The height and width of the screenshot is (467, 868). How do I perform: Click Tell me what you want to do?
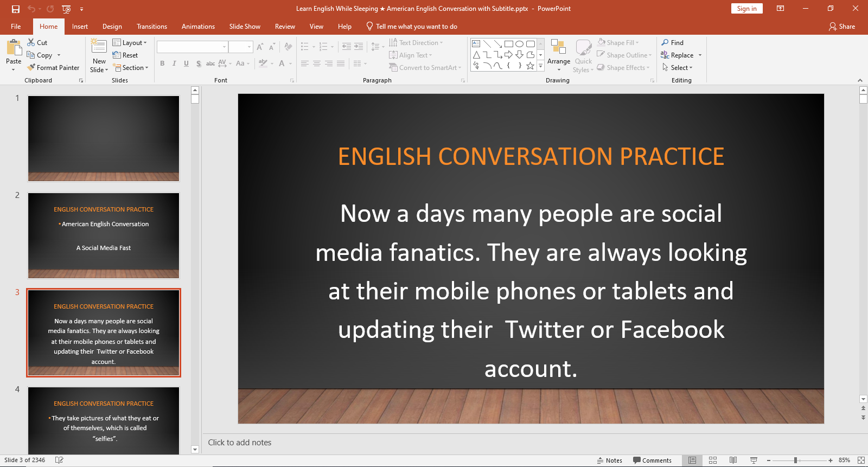[412, 26]
